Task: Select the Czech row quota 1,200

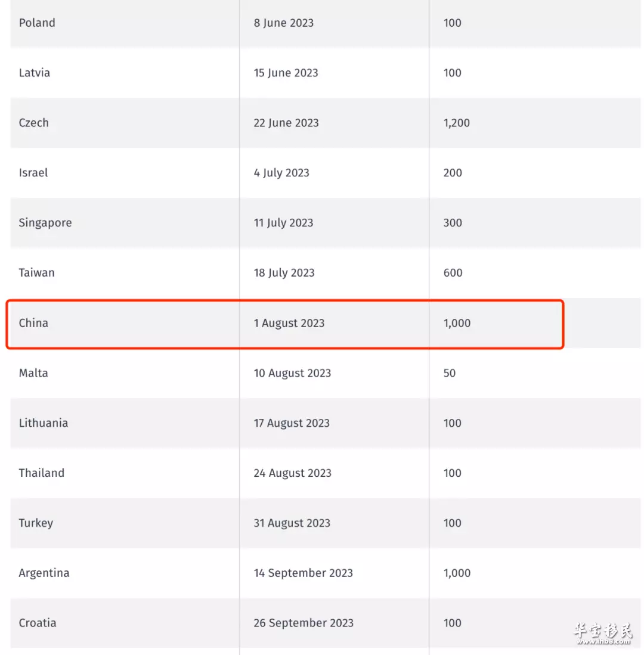Action: (456, 123)
